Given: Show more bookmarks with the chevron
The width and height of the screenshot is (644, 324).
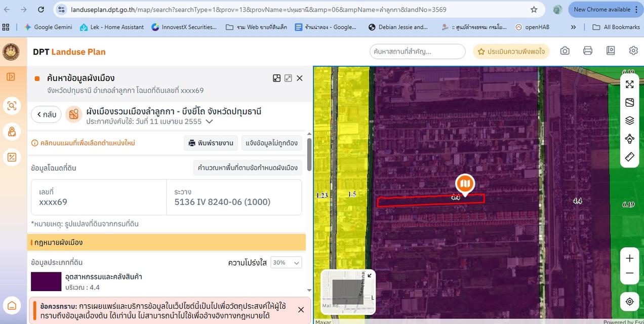Looking at the screenshot, I should 573,27.
